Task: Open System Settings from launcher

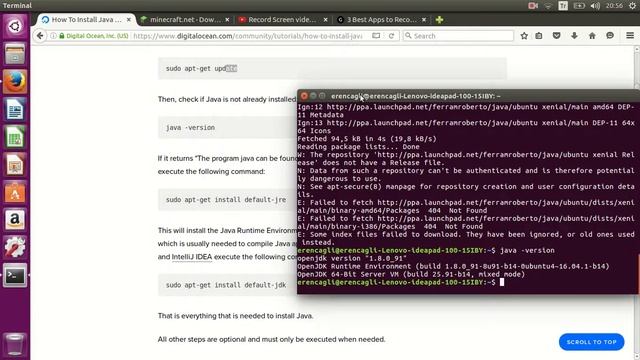Action: [15, 247]
